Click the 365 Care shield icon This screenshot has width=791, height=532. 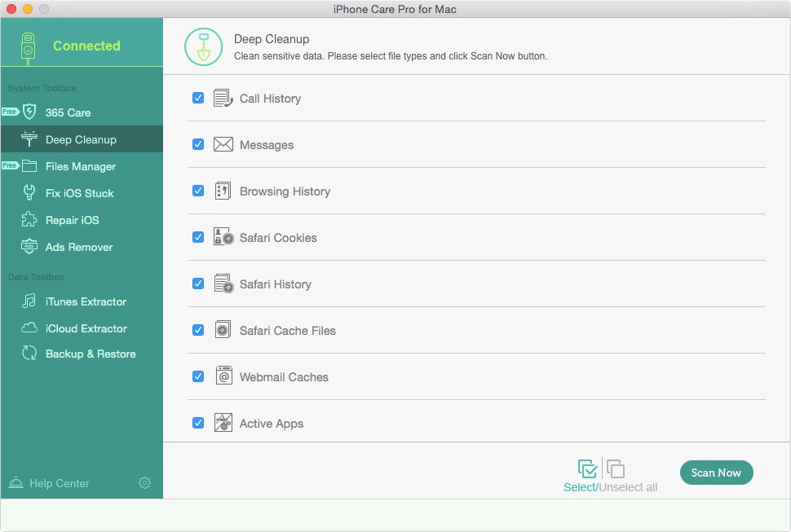29,112
